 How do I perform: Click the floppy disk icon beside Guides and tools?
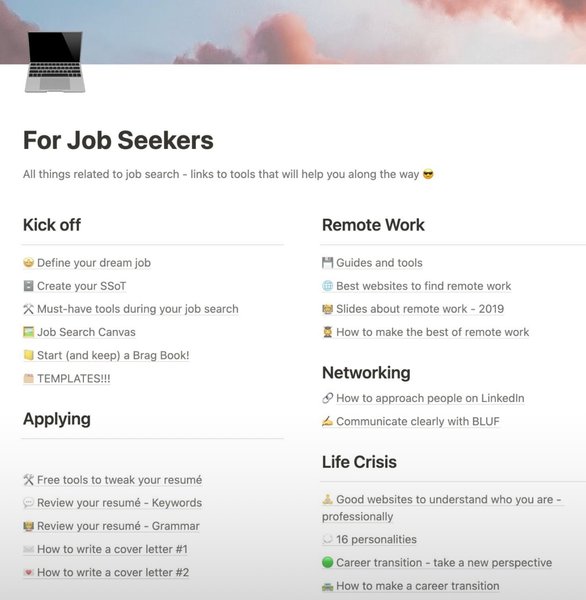(x=327, y=263)
